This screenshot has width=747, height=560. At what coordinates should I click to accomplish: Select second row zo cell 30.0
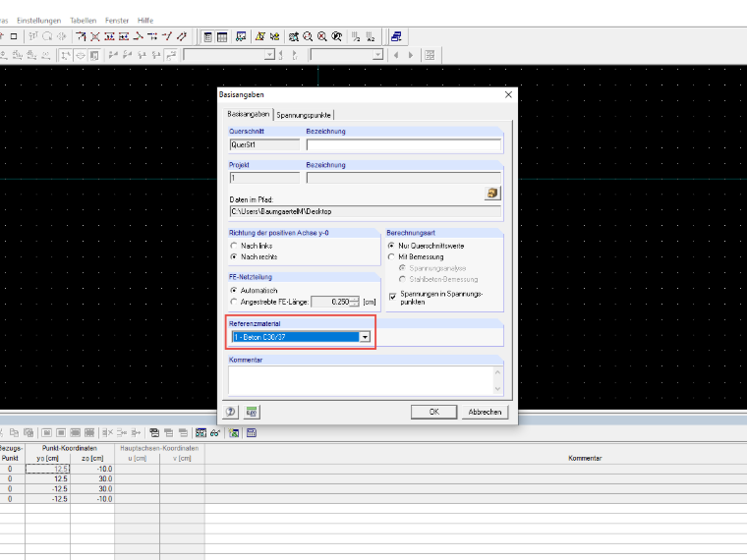tap(92, 479)
